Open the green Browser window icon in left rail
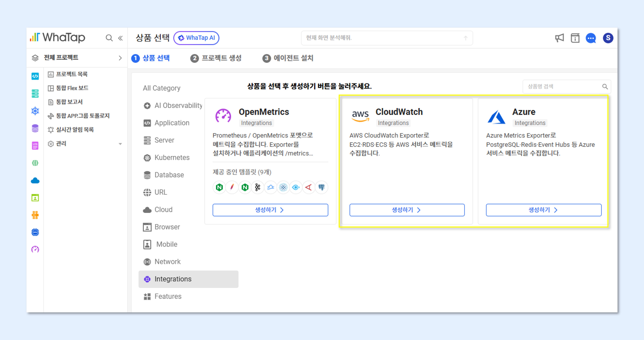 click(35, 198)
